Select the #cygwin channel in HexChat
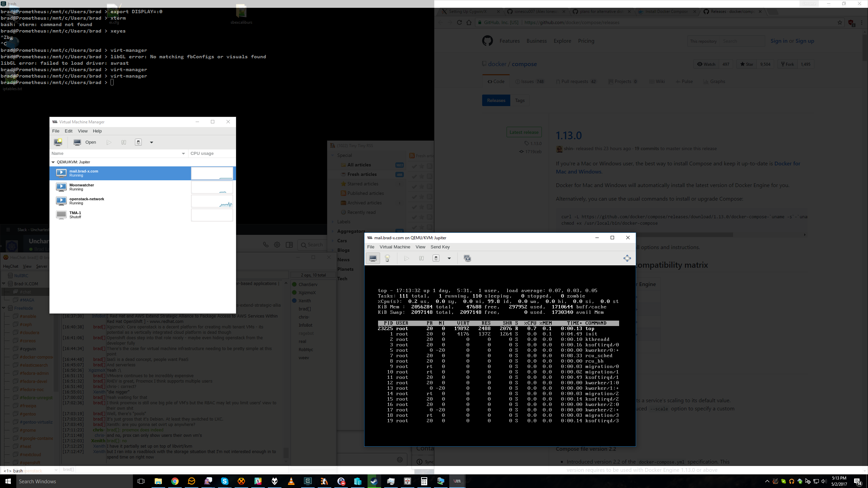 28,349
